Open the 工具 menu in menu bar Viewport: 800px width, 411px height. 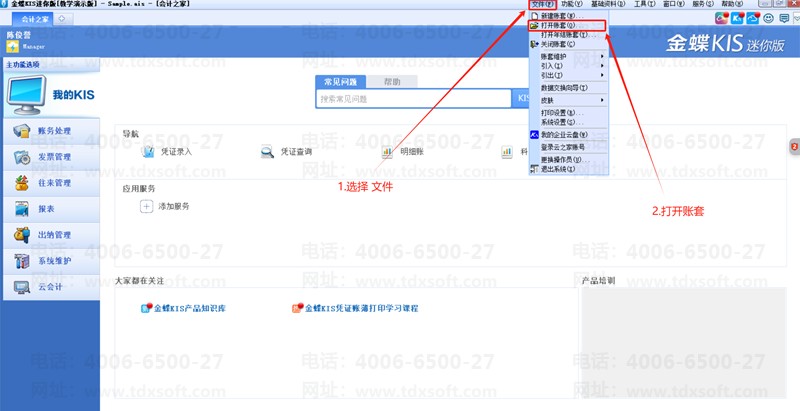point(644,4)
